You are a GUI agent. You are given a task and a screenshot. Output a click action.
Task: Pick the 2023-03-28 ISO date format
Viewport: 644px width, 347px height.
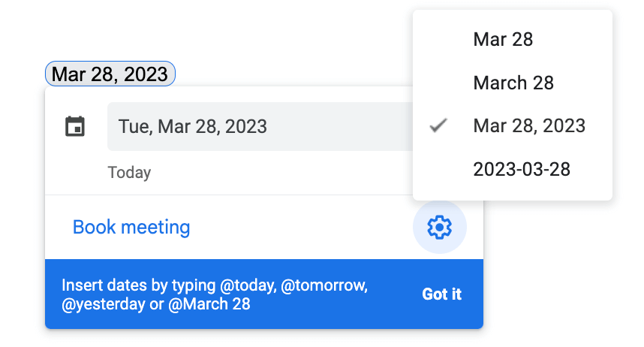[513, 169]
